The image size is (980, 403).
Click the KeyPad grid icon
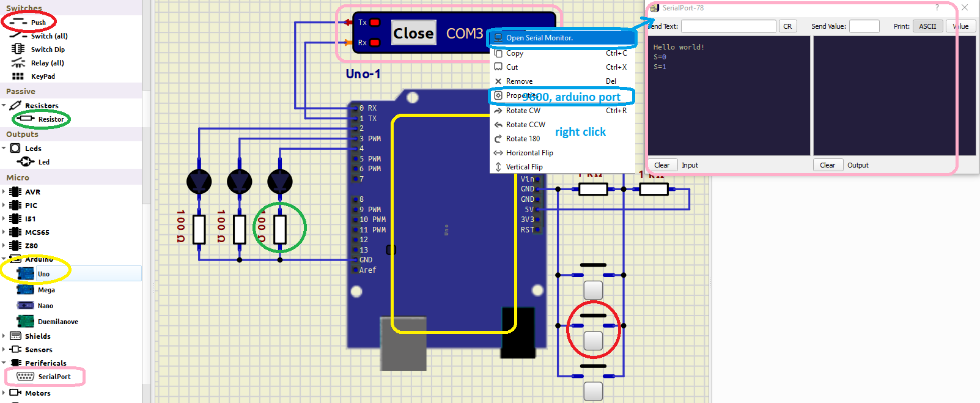pyautogui.click(x=18, y=76)
